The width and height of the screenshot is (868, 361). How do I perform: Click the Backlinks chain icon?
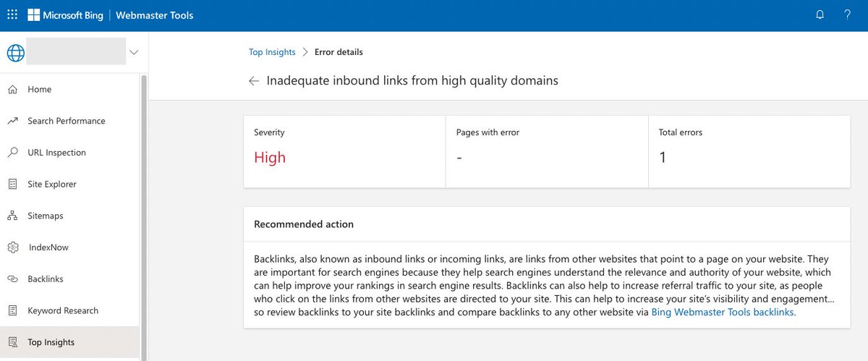point(12,279)
